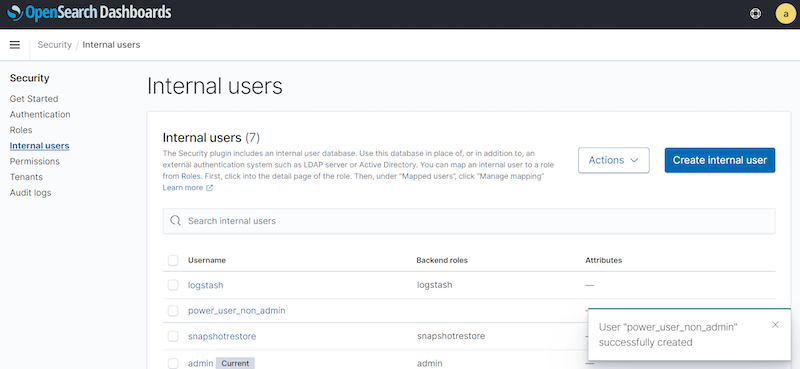This screenshot has width=800, height=369.
Task: Open the logstash user link
Action: [x=206, y=285]
